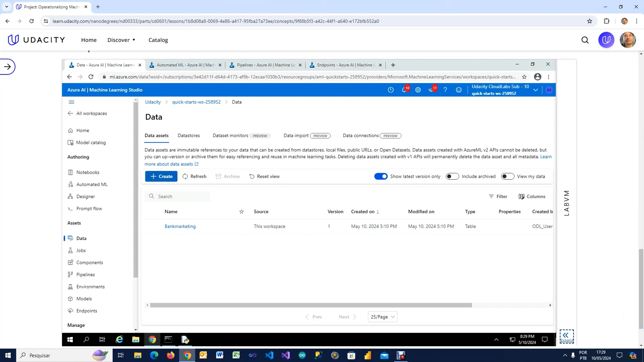This screenshot has height=362, width=644.
Task: Click the Udacity search magnifier icon
Action: click(585, 40)
